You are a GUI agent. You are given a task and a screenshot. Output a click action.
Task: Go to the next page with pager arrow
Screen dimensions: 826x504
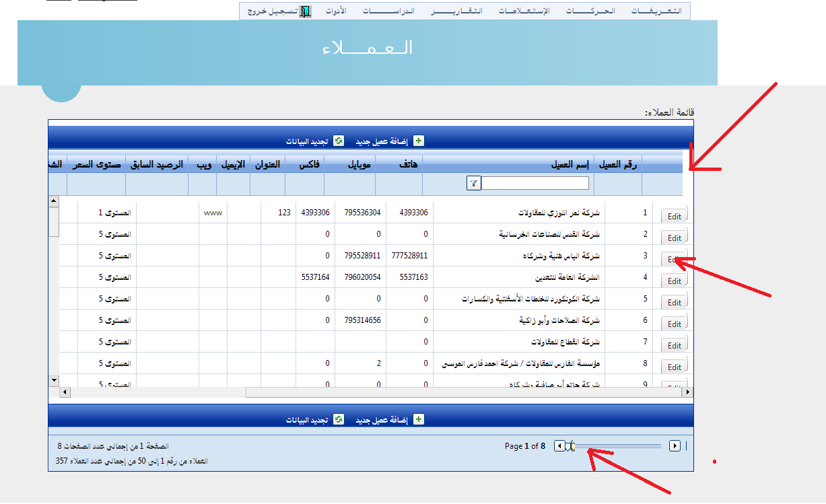click(x=675, y=445)
